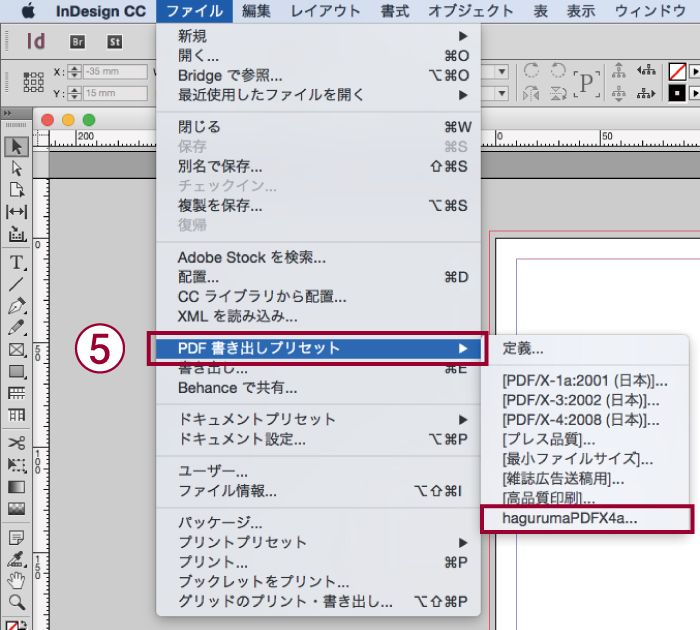Choose 閉じる menu item
700x630 pixels.
coord(318,127)
